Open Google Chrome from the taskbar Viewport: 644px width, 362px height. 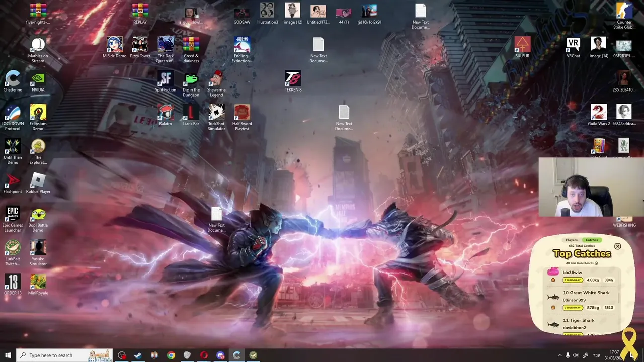coord(171,355)
